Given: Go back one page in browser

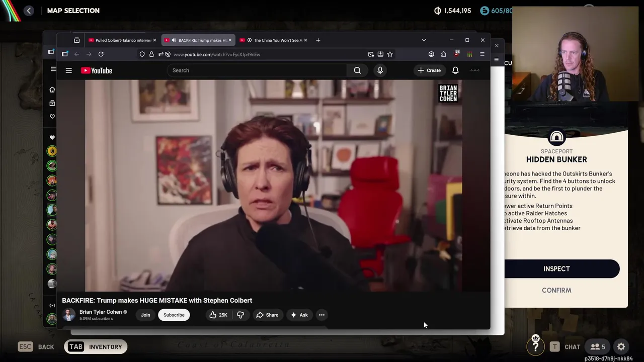Looking at the screenshot, I should [77, 54].
